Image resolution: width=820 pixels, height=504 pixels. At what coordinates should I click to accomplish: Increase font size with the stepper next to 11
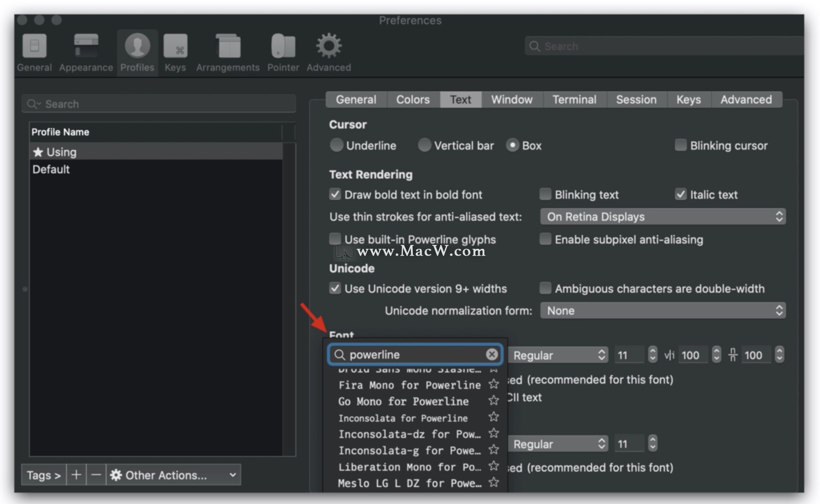pos(653,351)
